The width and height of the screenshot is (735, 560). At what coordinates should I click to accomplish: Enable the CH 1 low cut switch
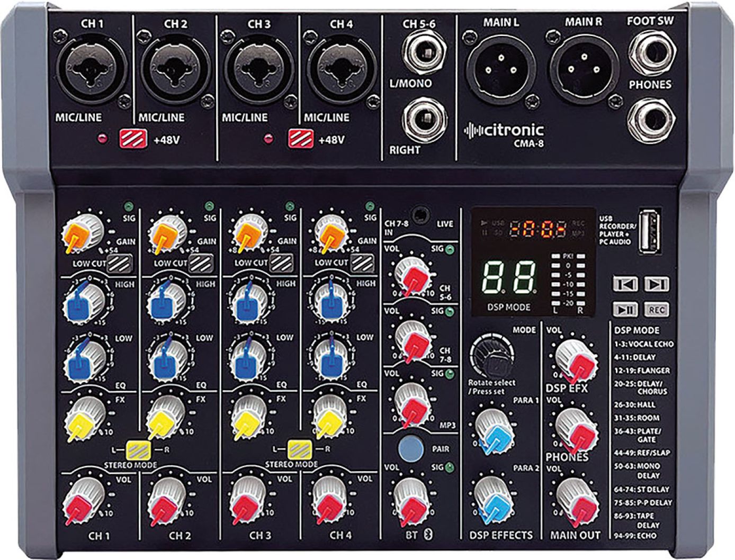click(119, 263)
